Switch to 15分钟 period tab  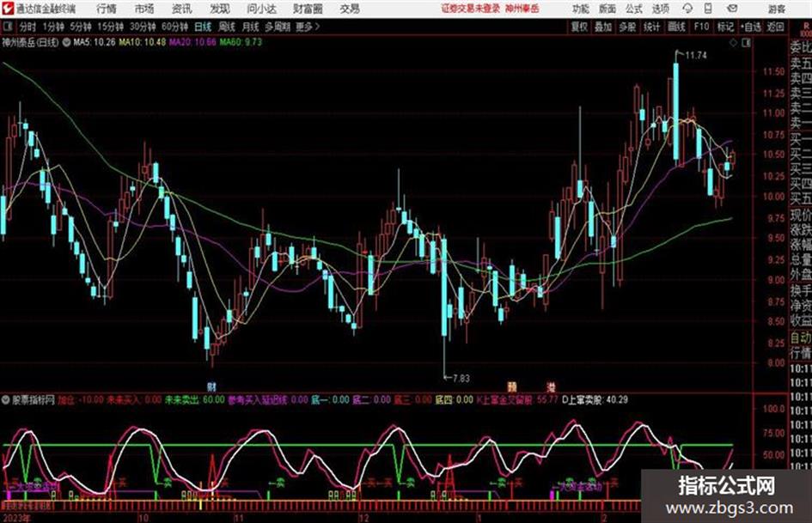[x=111, y=27]
